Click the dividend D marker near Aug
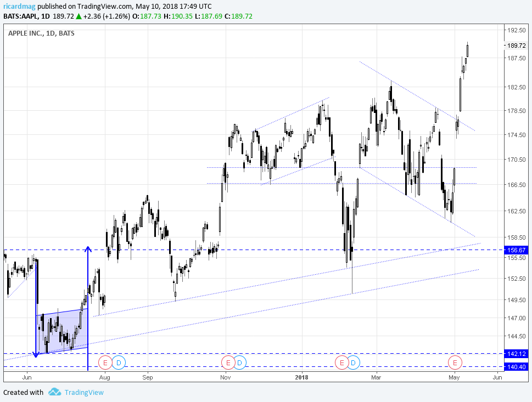 (119, 363)
